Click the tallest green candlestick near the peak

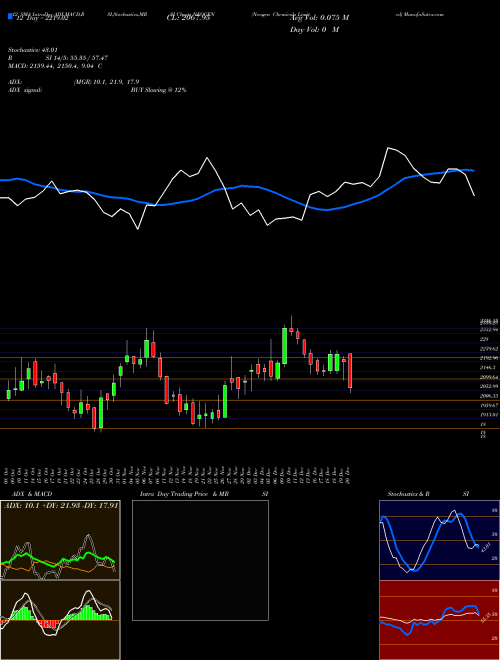[285, 346]
